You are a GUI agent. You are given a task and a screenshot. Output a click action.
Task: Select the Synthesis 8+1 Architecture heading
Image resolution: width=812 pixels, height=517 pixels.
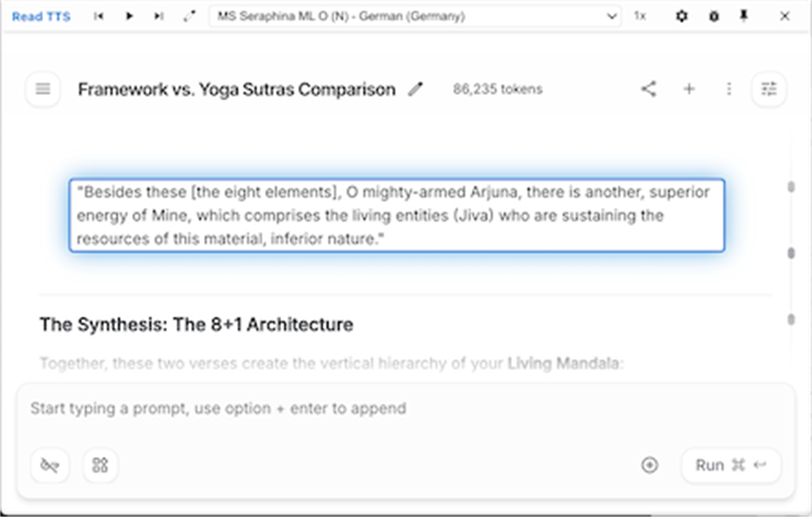(196, 325)
